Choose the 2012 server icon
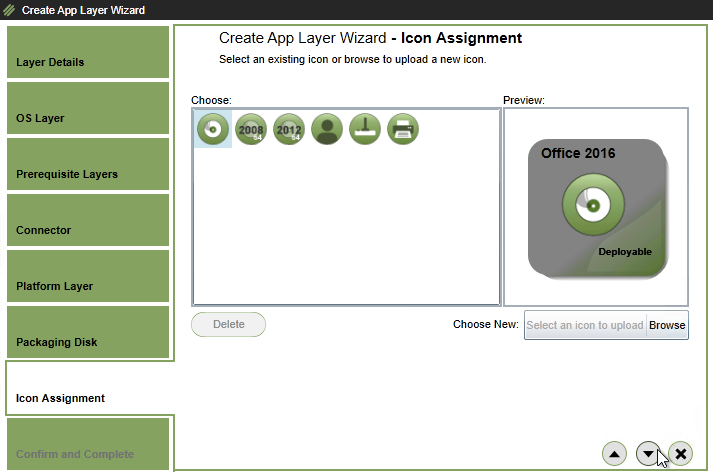Image resolution: width=713 pixels, height=473 pixels. pyautogui.click(x=289, y=129)
